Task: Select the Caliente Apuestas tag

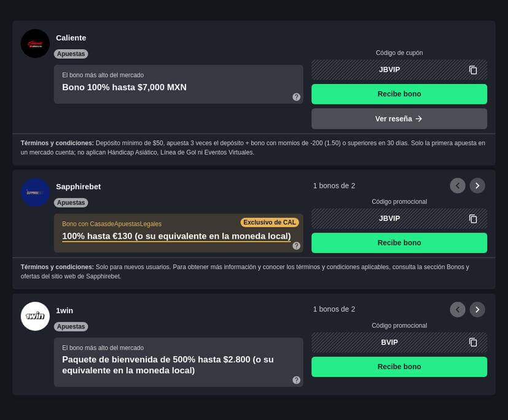Action: [x=71, y=54]
